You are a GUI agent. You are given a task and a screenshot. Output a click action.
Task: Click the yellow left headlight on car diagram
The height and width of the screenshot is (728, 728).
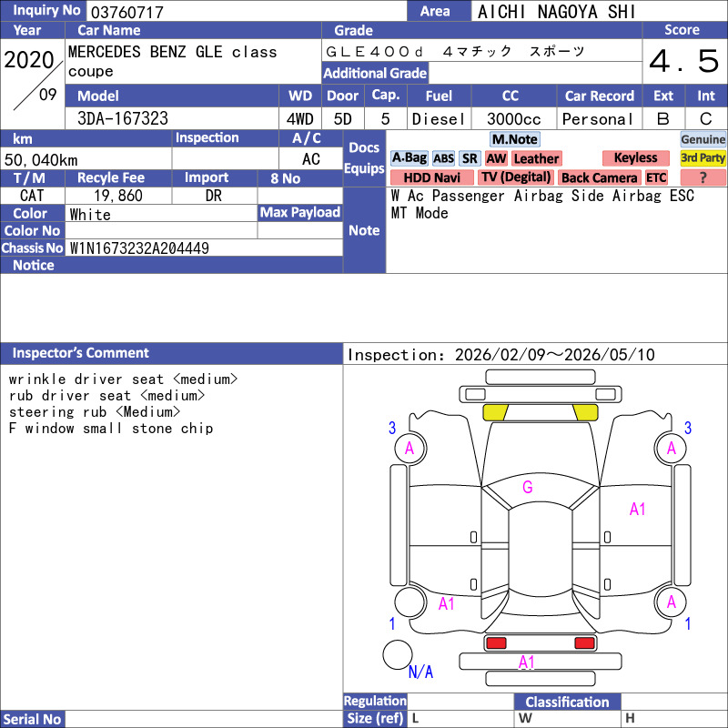point(495,412)
